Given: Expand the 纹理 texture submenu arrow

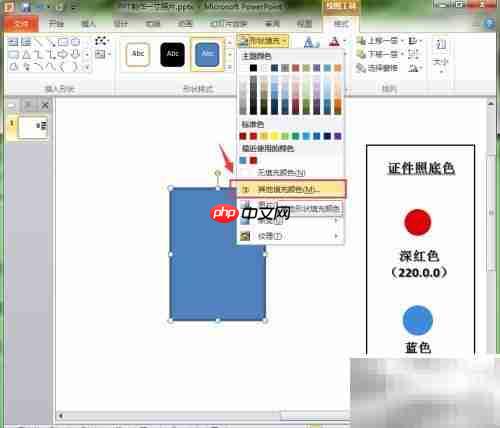Looking at the screenshot, I should (x=336, y=236).
